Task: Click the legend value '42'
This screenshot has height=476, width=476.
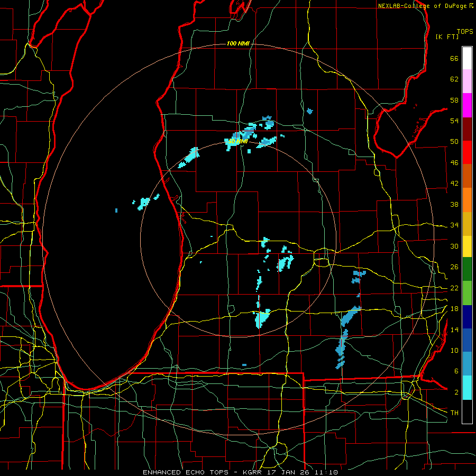Action: [x=454, y=184]
